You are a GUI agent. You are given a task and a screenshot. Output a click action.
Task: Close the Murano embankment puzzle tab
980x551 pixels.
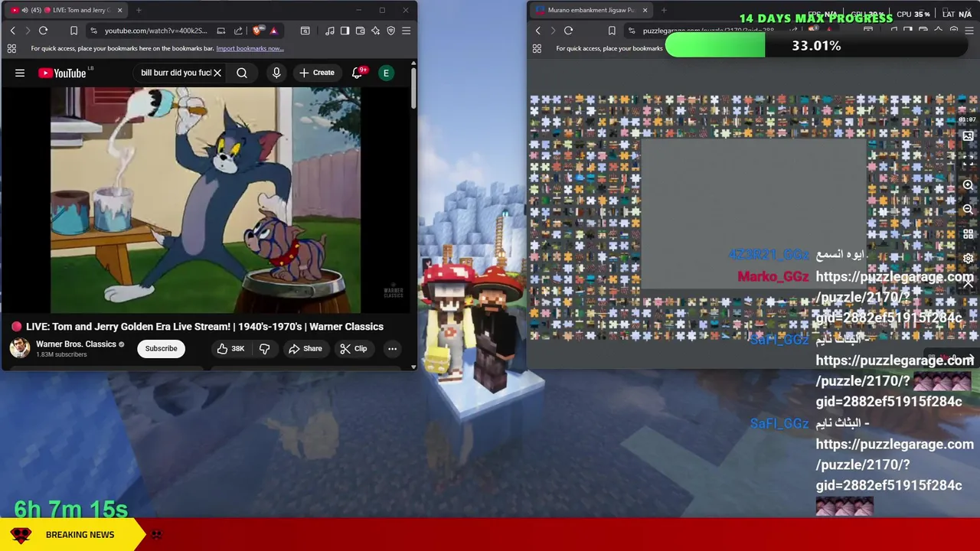pos(645,10)
